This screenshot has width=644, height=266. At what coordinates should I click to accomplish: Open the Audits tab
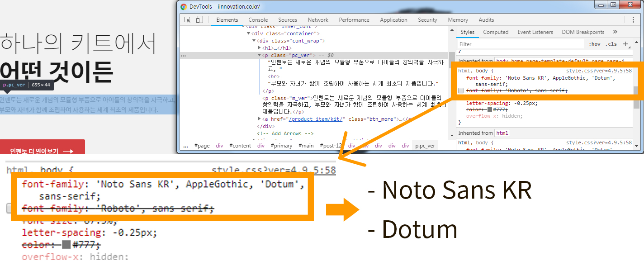tap(486, 20)
